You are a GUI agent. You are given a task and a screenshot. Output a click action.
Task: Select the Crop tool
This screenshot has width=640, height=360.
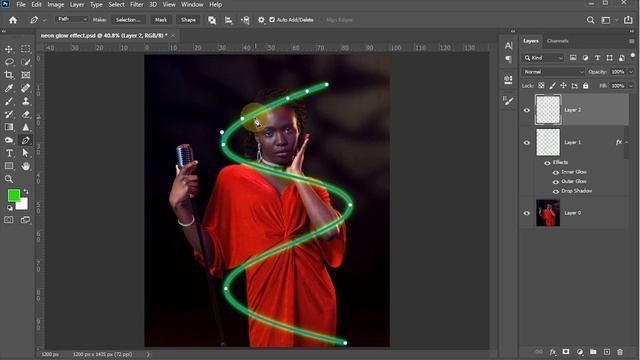click(9, 75)
